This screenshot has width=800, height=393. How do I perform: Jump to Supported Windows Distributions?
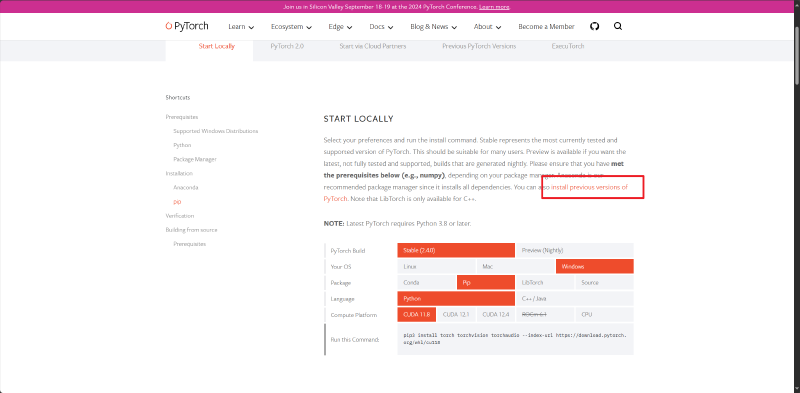click(215, 131)
